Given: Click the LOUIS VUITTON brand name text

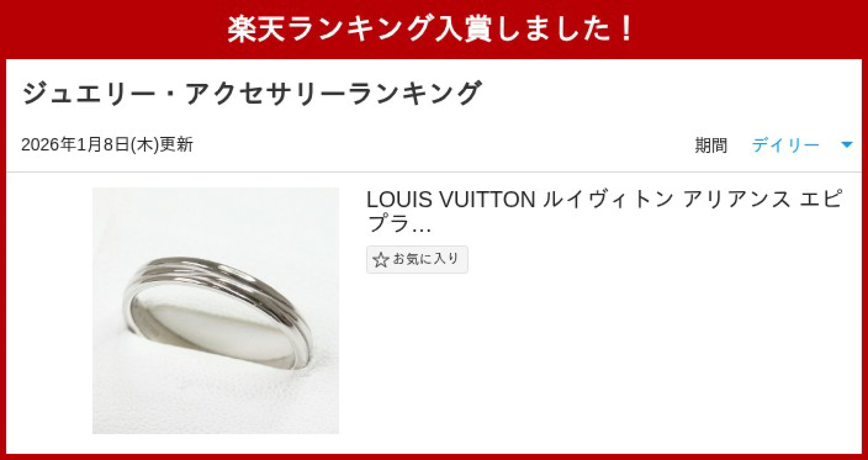Looking at the screenshot, I should (451, 200).
